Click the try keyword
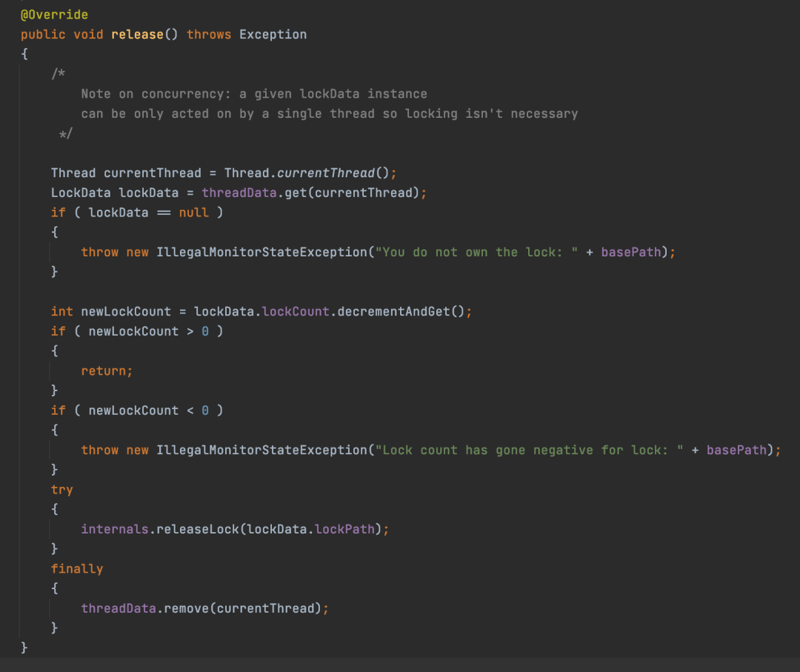The width and height of the screenshot is (800, 672). (x=61, y=490)
